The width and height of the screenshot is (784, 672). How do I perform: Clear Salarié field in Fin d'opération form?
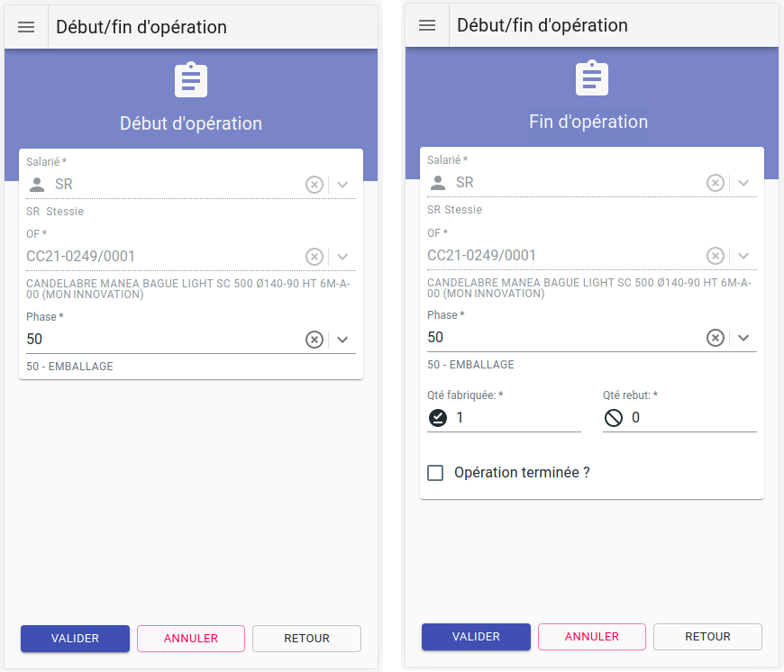tap(715, 183)
